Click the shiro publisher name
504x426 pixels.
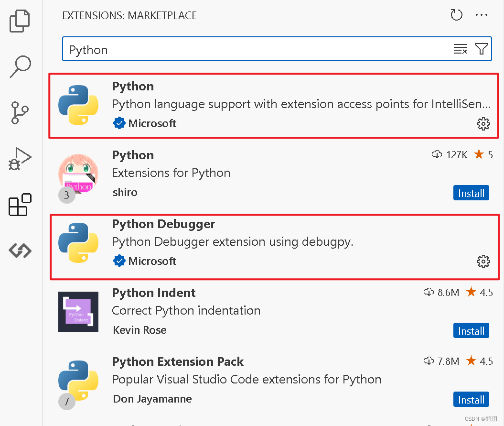[125, 192]
